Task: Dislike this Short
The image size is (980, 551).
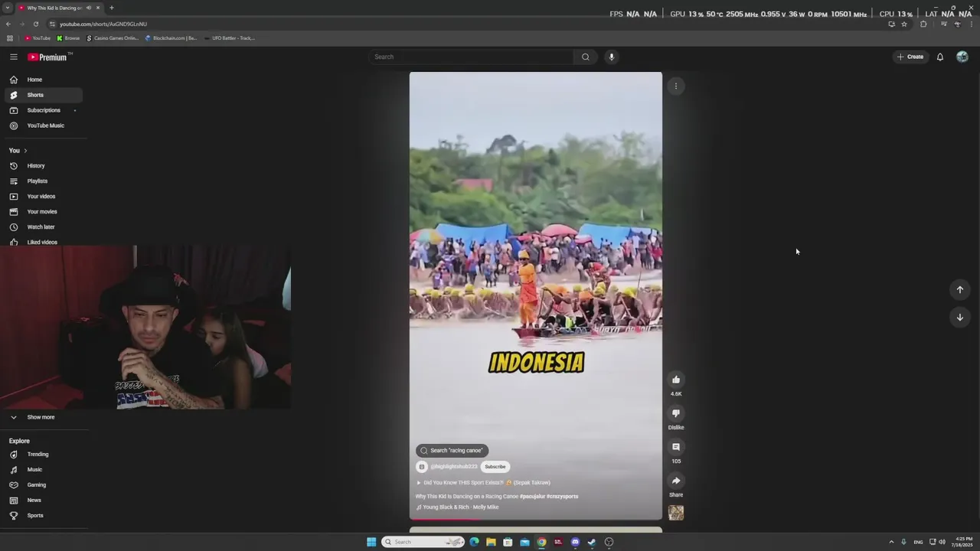Action: tap(676, 413)
